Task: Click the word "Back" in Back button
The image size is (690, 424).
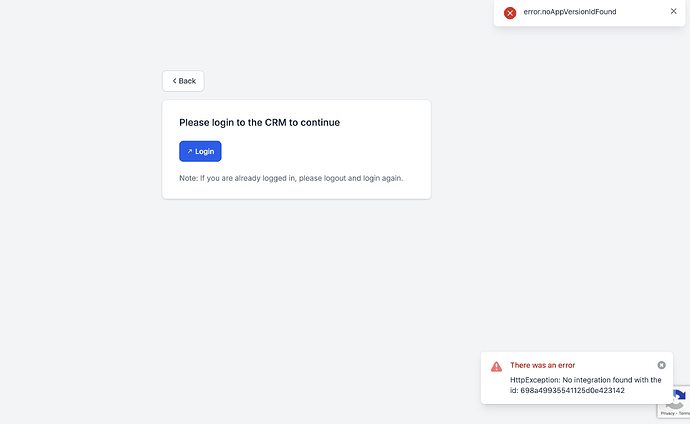Action: pyautogui.click(x=187, y=81)
